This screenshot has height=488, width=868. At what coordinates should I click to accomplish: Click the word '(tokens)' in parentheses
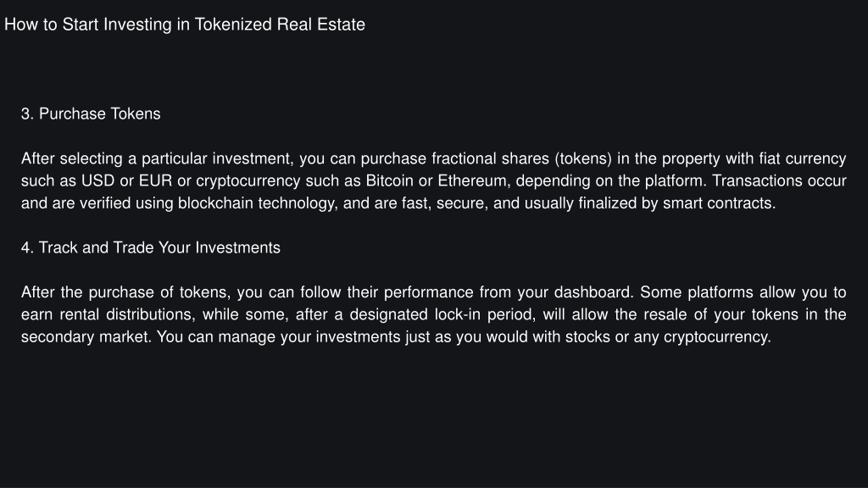point(583,158)
